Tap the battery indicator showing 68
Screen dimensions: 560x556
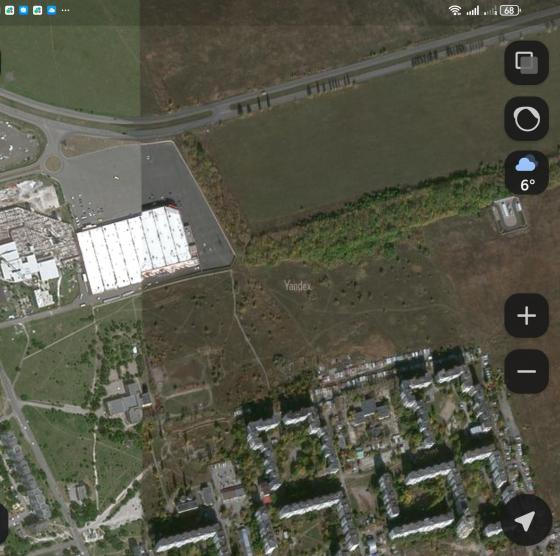point(510,10)
